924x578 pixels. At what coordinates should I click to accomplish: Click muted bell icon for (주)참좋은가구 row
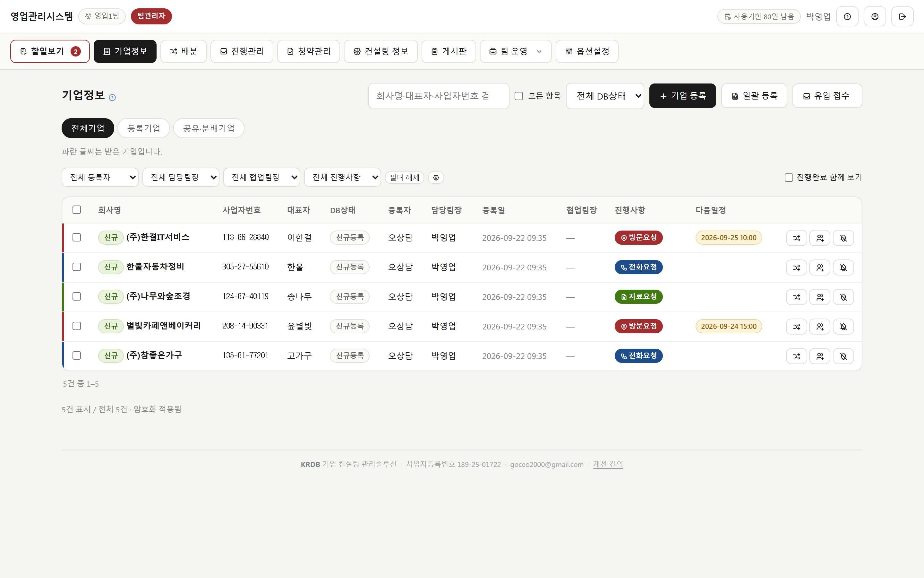843,356
